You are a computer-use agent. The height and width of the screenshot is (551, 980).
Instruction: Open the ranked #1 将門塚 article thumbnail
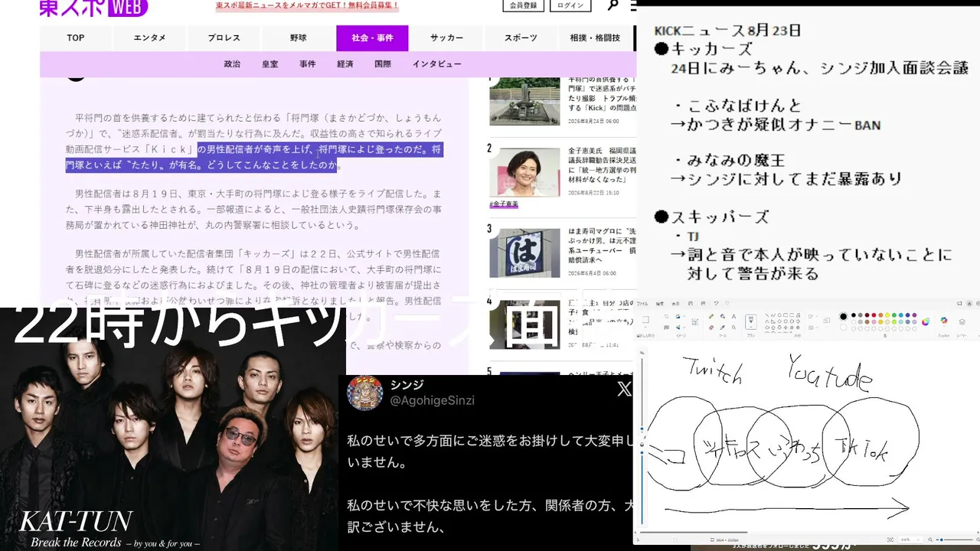click(524, 101)
